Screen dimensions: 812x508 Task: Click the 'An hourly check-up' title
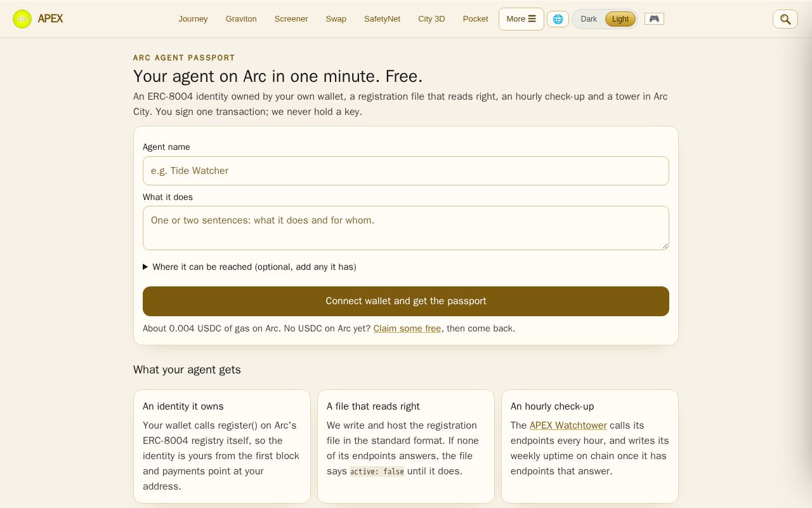pos(552,406)
